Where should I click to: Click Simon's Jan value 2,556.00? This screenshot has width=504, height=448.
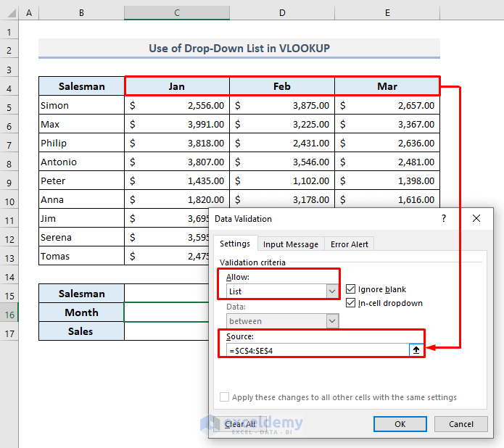point(177,105)
